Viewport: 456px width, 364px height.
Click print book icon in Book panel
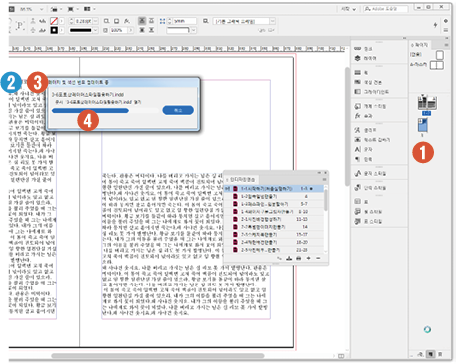(x=299, y=258)
